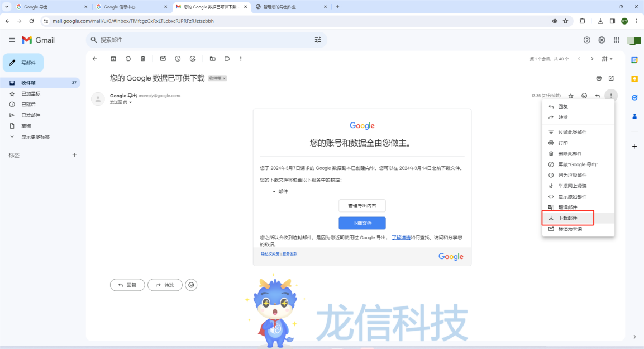This screenshot has height=349, width=644.
Task: Move email to folder icon
Action: 213,59
